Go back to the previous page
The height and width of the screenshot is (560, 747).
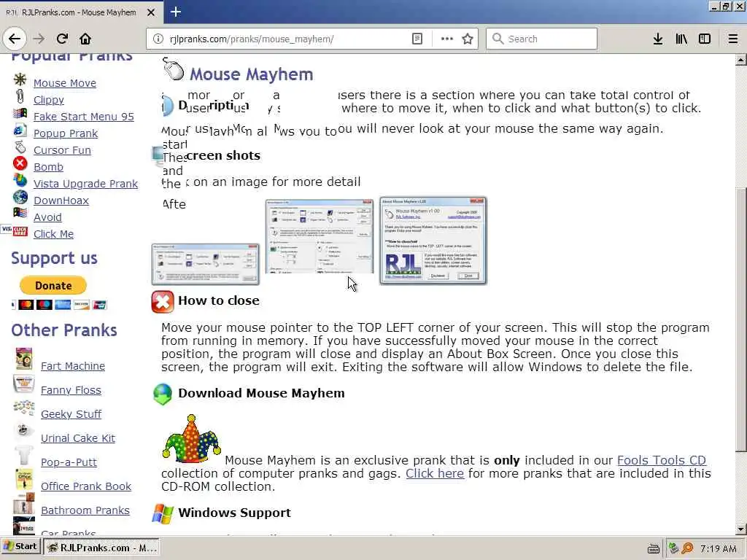click(15, 39)
